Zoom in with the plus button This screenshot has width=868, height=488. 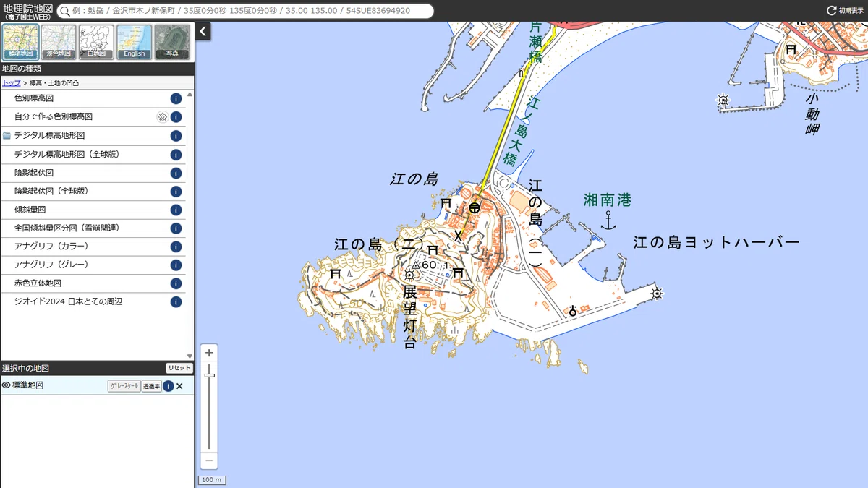tap(209, 353)
